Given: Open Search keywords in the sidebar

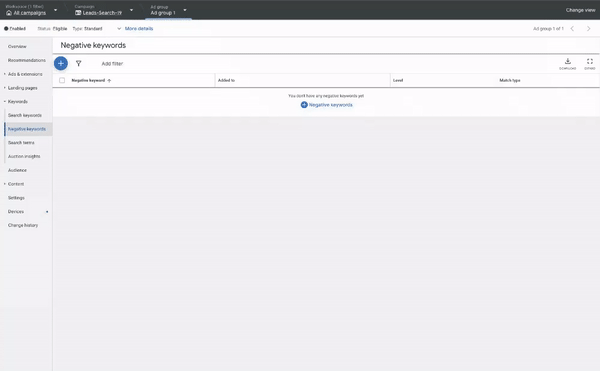Looking at the screenshot, I should (25, 115).
